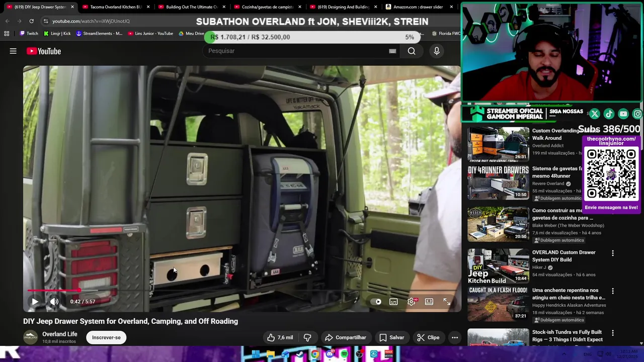The width and height of the screenshot is (644, 362).
Task: Create a Clipe from video
Action: (428, 337)
